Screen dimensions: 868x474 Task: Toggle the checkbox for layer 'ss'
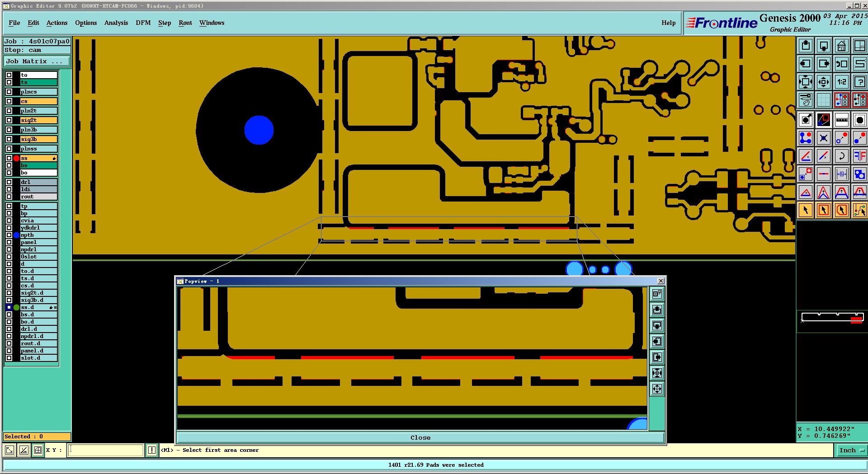[x=9, y=158]
